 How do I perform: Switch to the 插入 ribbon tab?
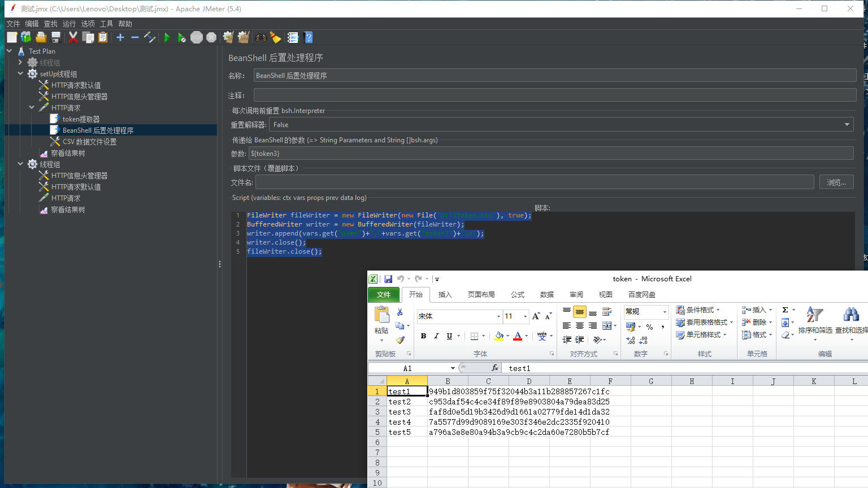click(x=445, y=294)
